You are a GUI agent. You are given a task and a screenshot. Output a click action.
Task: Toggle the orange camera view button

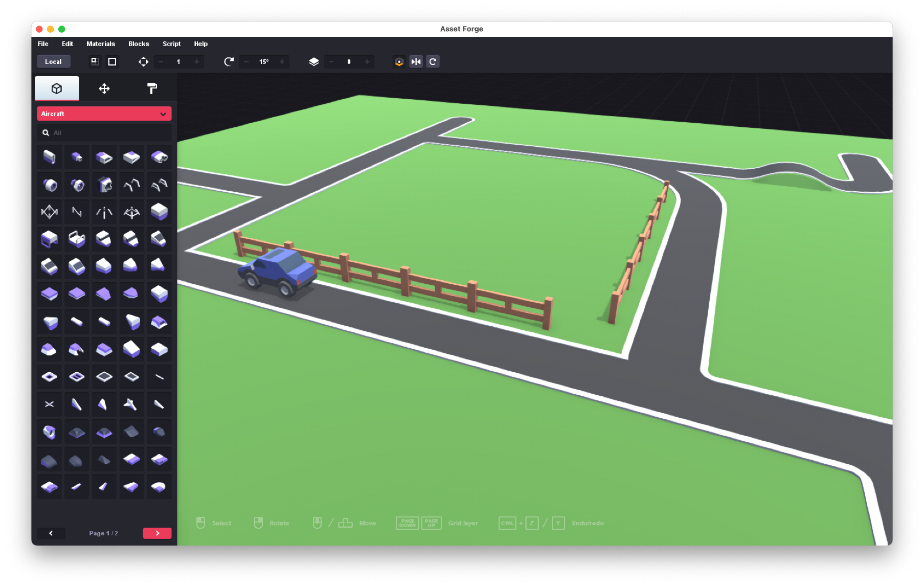click(x=399, y=62)
